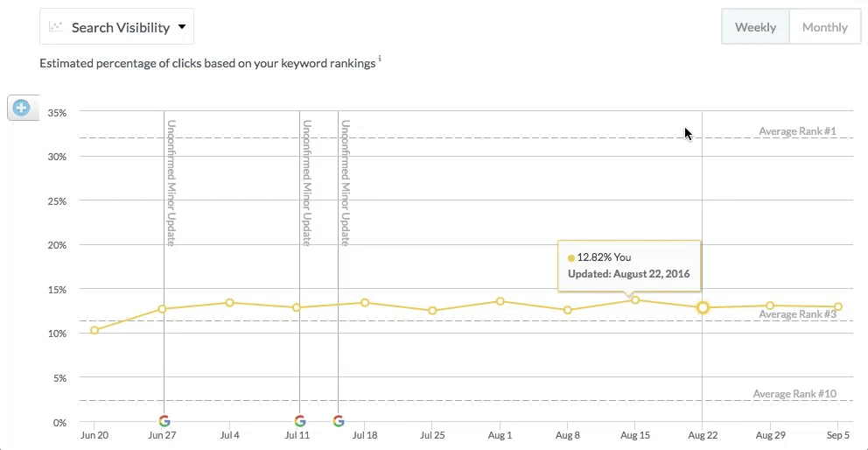Viewport: 868px width, 450px height.
Task: Click the blue plus icon beside chart
Action: 22,109
